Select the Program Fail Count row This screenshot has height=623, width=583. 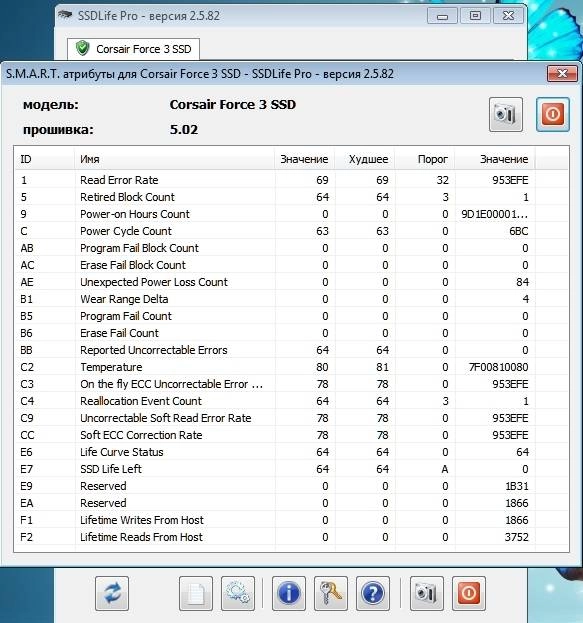coord(291,316)
